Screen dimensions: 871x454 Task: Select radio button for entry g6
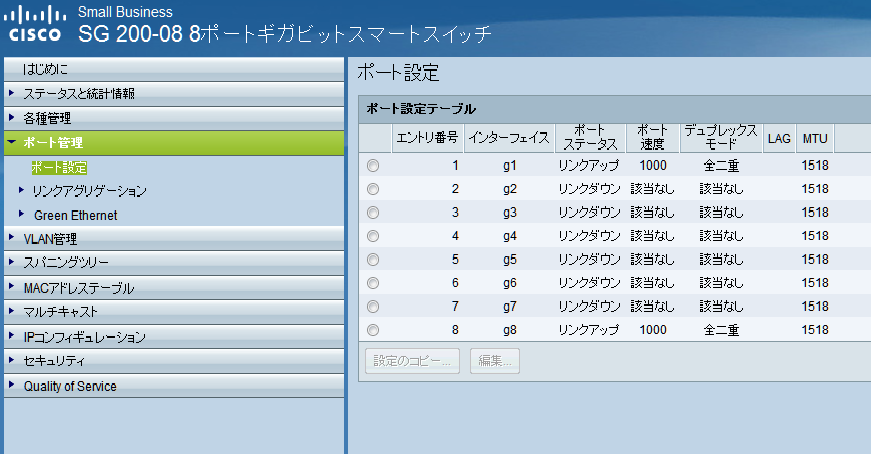(x=373, y=283)
